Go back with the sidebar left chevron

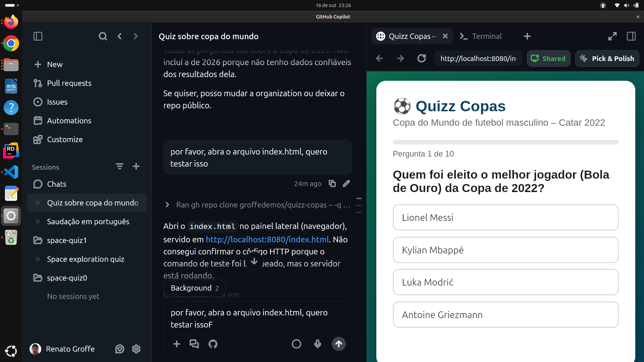coord(120,36)
